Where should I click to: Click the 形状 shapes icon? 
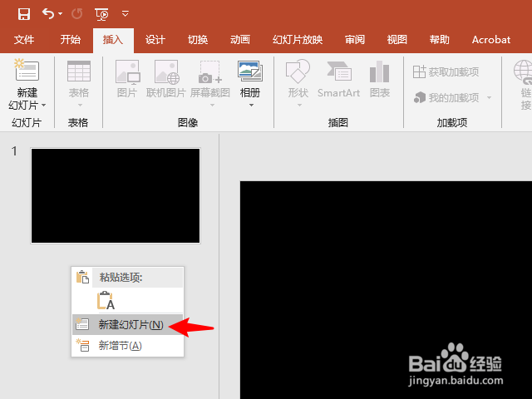coord(298,71)
